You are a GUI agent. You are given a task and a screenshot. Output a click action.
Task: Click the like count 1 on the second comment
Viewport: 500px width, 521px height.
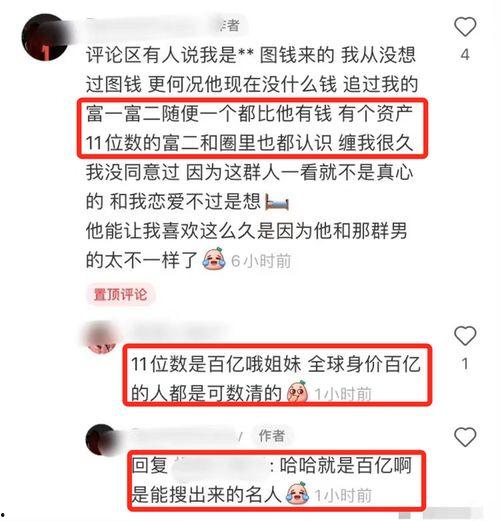pyautogui.click(x=465, y=364)
